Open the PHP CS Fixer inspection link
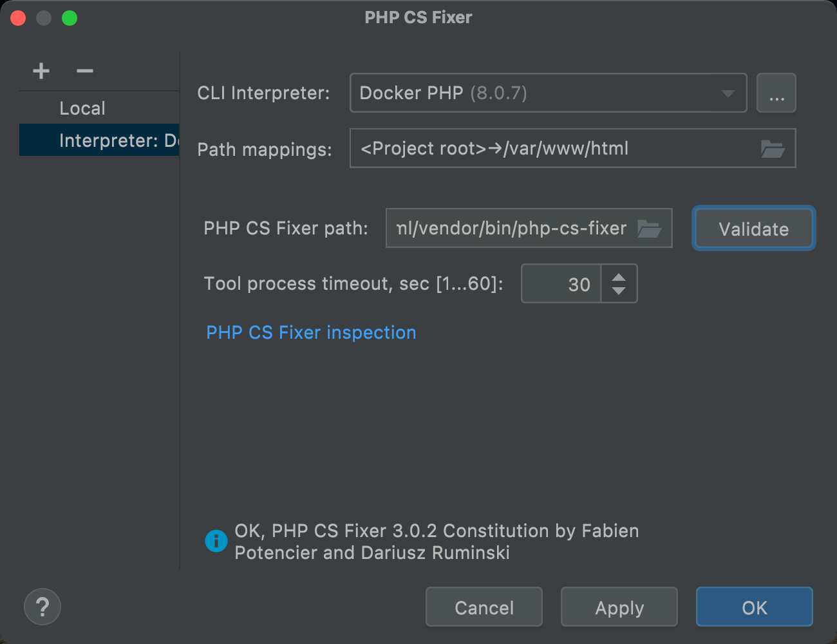Viewport: 837px width, 644px height. tap(311, 332)
